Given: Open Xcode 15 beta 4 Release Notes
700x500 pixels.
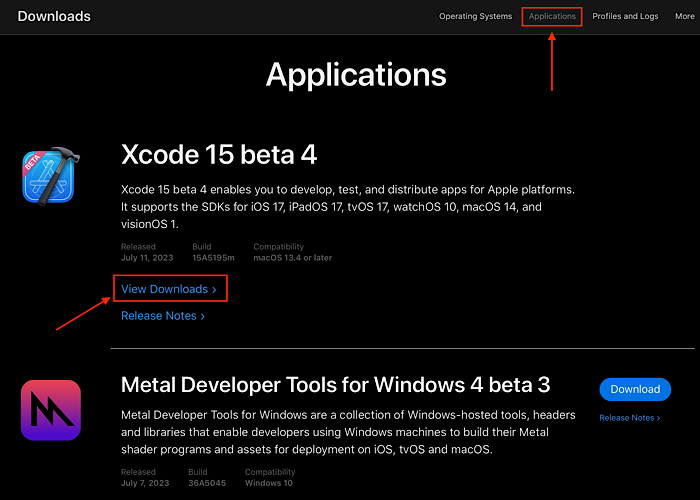Looking at the screenshot, I should (x=163, y=316).
